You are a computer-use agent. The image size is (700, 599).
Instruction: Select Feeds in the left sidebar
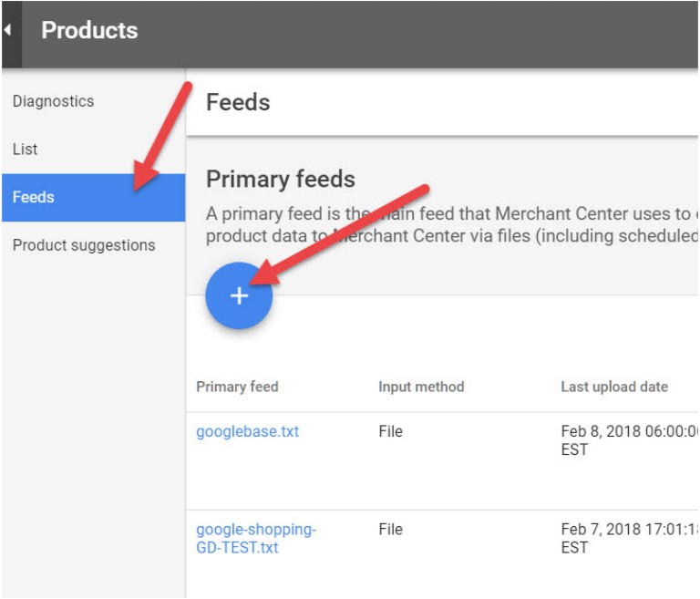[34, 197]
